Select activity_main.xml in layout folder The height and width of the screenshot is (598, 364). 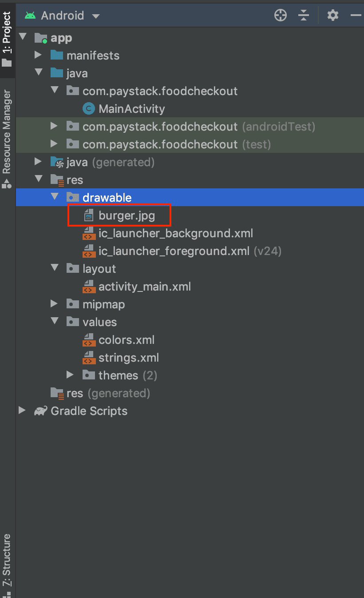[x=144, y=287]
